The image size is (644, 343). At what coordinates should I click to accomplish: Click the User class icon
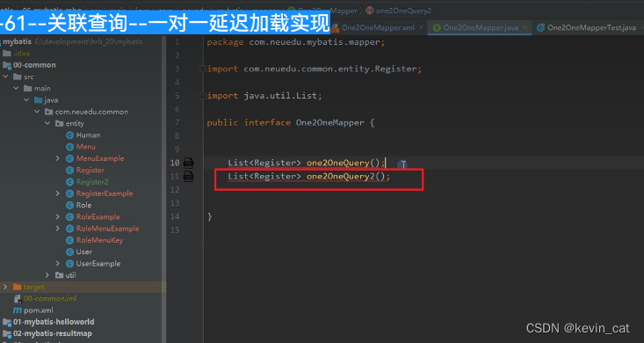[x=69, y=252]
